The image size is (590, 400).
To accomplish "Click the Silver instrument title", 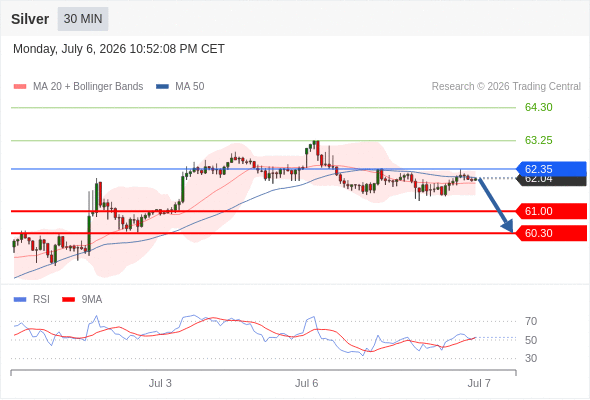I will [x=30, y=19].
